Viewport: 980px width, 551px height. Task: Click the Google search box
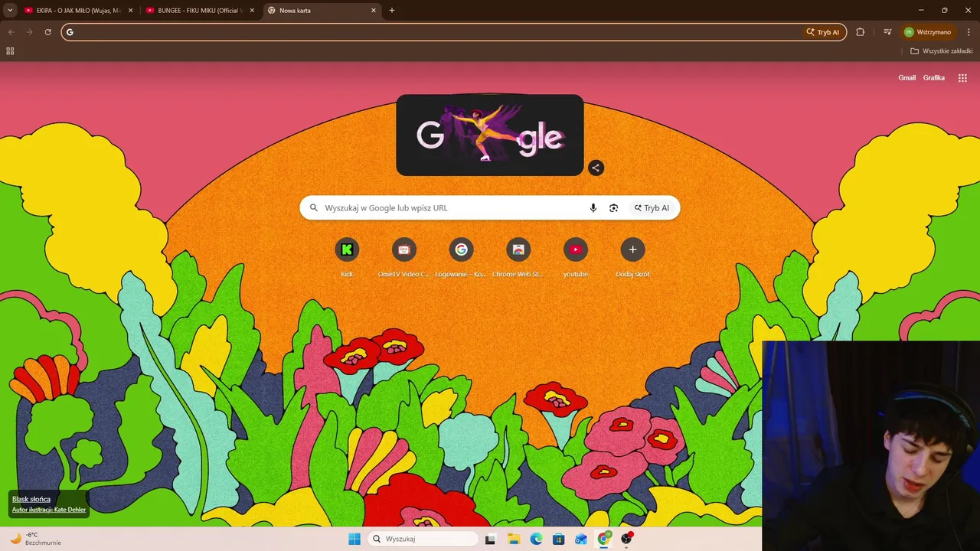click(x=490, y=208)
